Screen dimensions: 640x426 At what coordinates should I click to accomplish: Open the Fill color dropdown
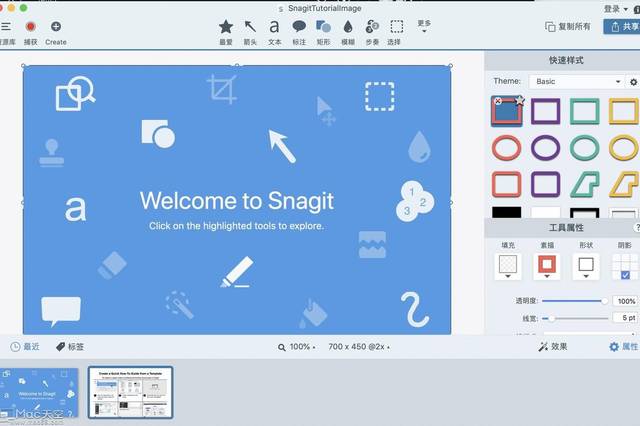pos(508,266)
